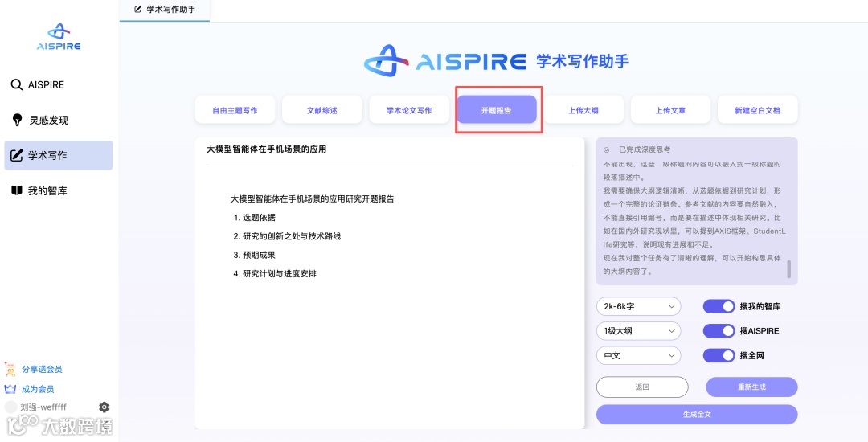Image resolution: width=868 pixels, height=442 pixels.
Task: Click outline item 1. 选题依据
Action: (255, 218)
